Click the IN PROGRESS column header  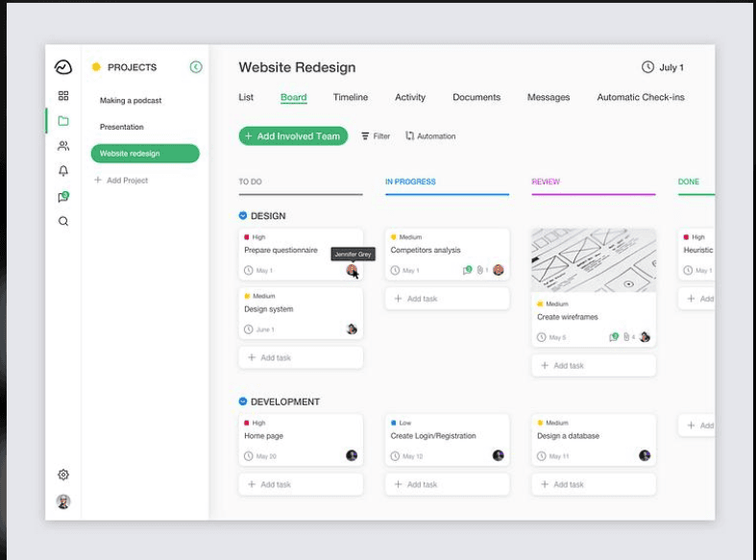pyautogui.click(x=410, y=182)
